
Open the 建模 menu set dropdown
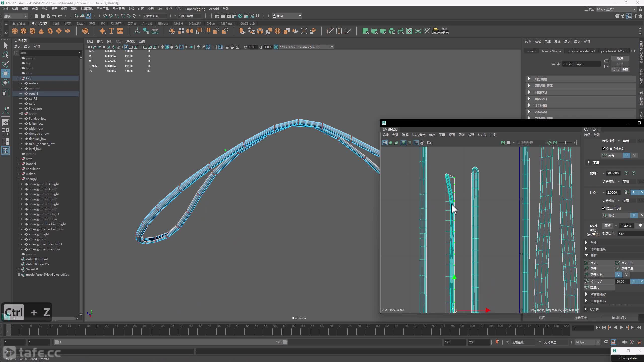click(15, 16)
